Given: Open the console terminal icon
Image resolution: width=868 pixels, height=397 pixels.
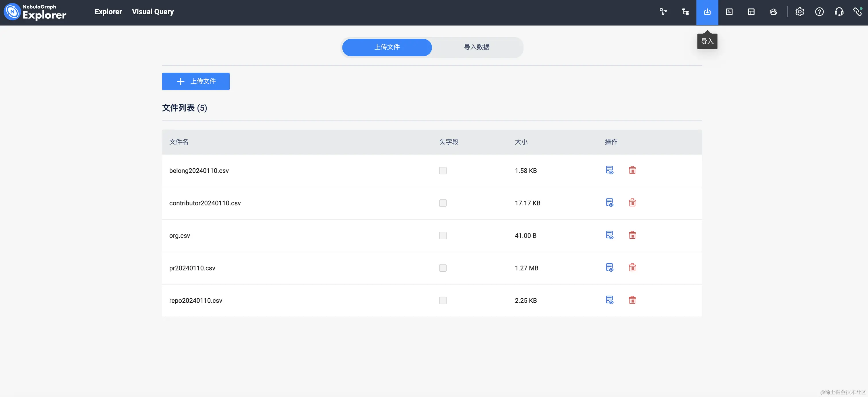Looking at the screenshot, I should (x=729, y=12).
